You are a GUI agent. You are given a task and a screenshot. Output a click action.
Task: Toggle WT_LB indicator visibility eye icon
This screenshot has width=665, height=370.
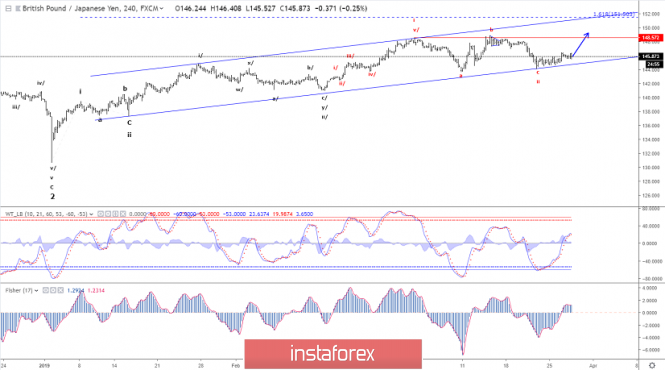pos(101,214)
